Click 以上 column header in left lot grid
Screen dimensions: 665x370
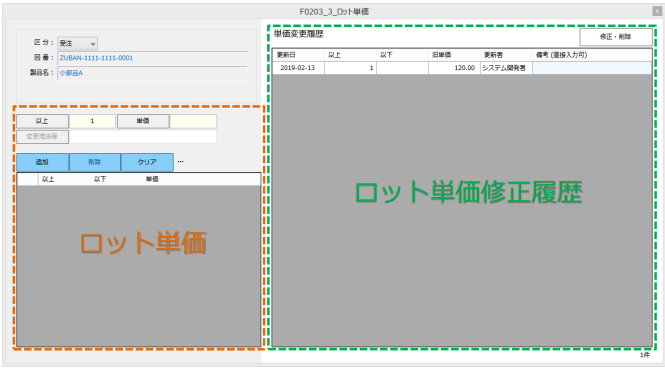[64, 179]
